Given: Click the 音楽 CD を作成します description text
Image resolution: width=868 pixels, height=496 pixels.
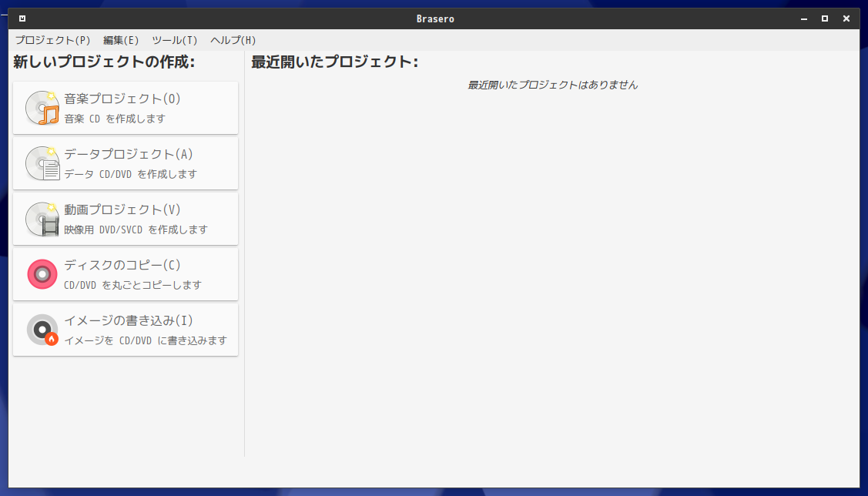Looking at the screenshot, I should pyautogui.click(x=115, y=119).
